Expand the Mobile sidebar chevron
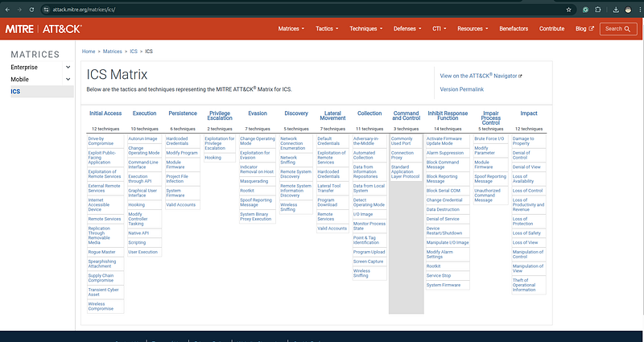The image size is (644, 342). coord(68,79)
